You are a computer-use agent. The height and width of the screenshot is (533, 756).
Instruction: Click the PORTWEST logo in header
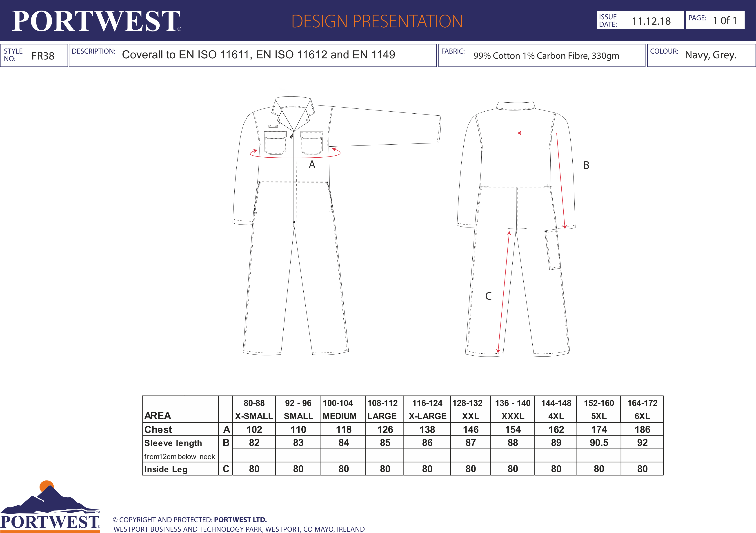click(x=96, y=21)
